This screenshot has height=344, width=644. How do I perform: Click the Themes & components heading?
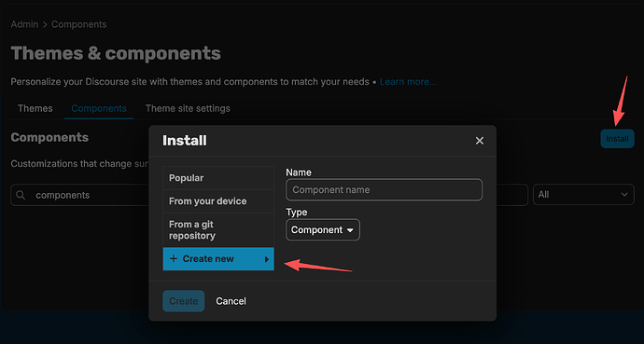point(116,53)
